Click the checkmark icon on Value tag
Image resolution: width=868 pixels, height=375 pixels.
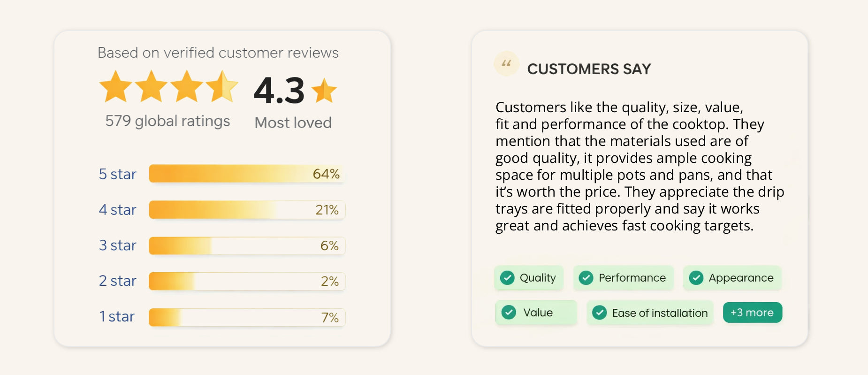point(509,313)
